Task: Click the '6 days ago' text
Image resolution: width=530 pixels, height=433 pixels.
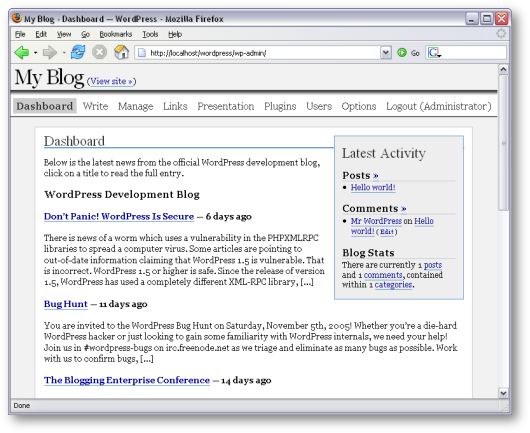Action: coord(228,216)
